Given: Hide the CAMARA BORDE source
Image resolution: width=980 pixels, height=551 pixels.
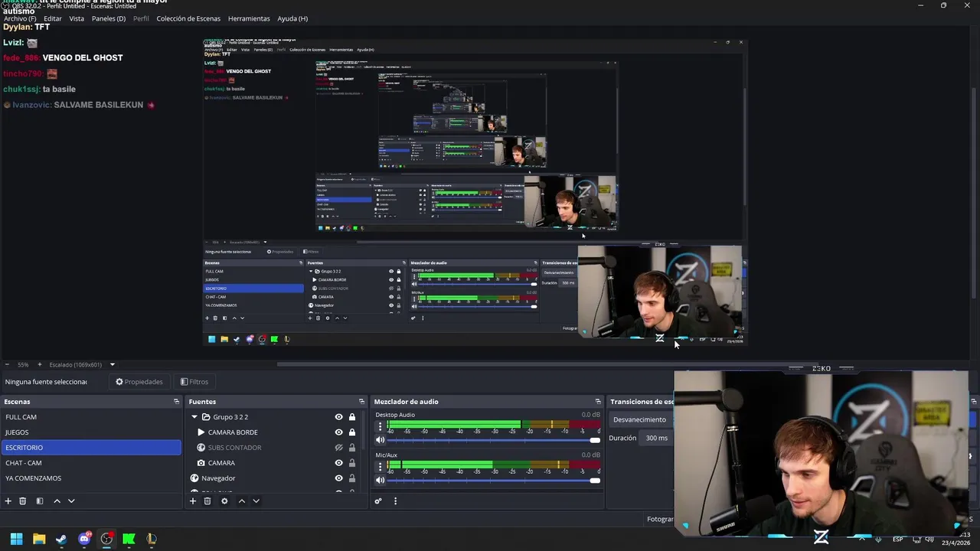Looking at the screenshot, I should click(338, 432).
